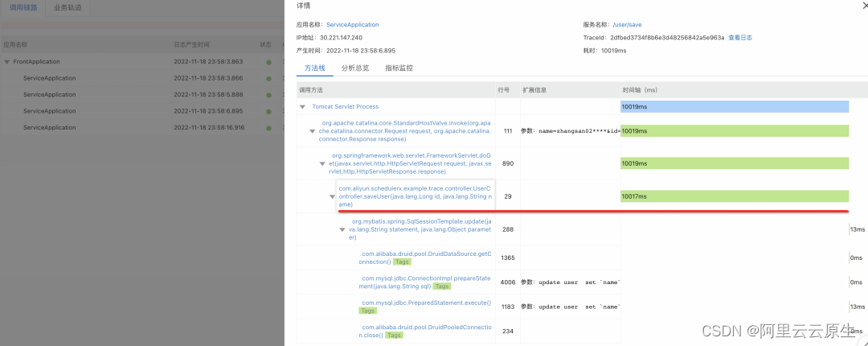Screen dimensions: 868x346
Task: Click green status dot for 23:58:5.888 row
Action: coord(268,95)
